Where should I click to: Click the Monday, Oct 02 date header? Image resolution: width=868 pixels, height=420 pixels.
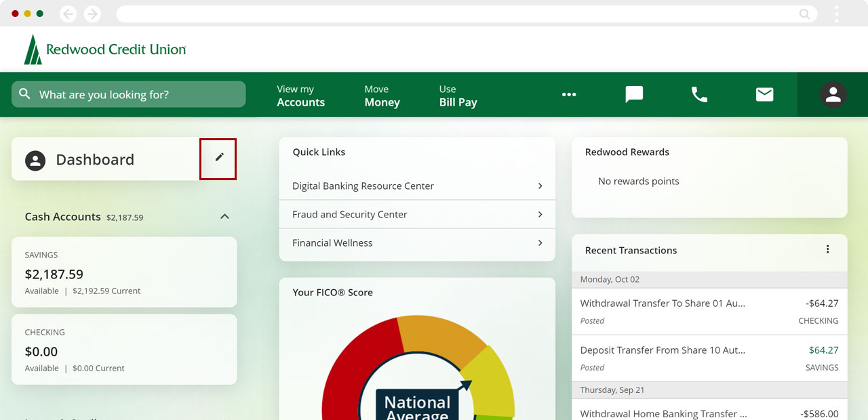click(x=709, y=280)
